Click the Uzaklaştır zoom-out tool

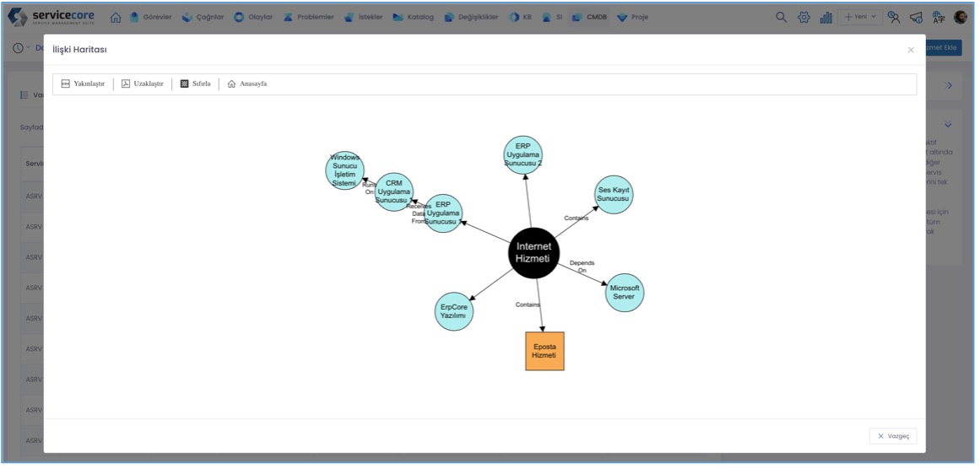tap(143, 84)
